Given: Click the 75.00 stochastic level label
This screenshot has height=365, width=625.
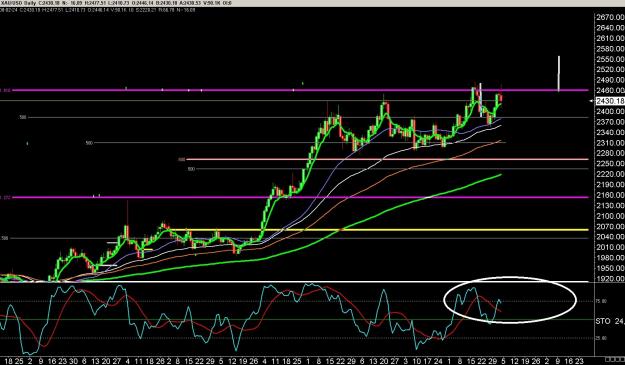Looking at the screenshot, I should coord(601,302).
